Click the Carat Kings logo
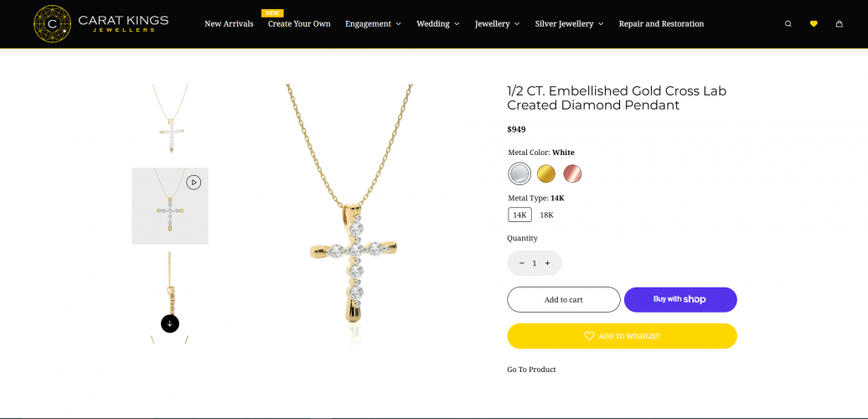The width and height of the screenshot is (868, 419). [x=101, y=23]
